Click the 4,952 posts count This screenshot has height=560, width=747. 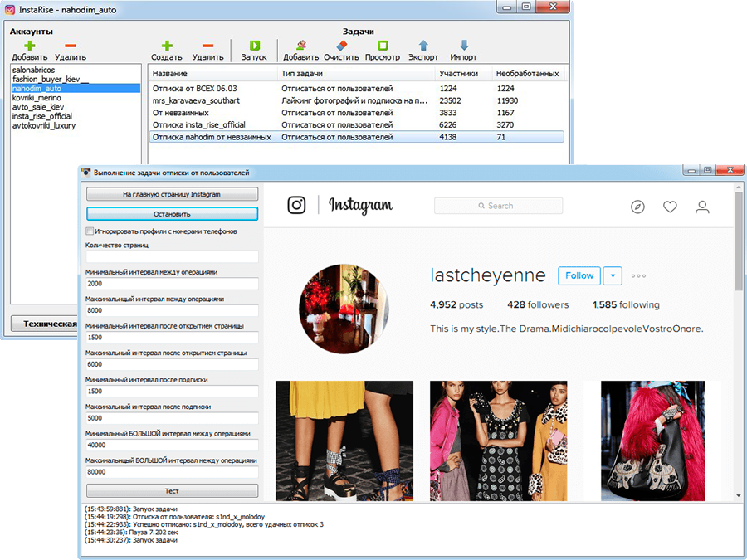(456, 304)
